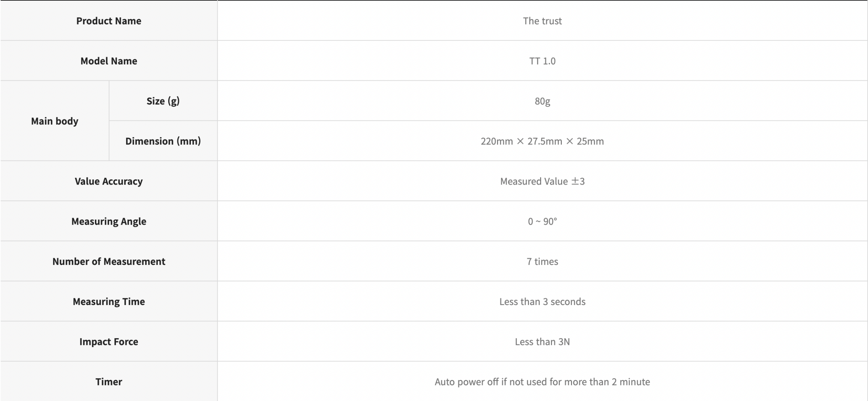Image resolution: width=868 pixels, height=401 pixels.
Task: Select the "TT 1.0" model value
Action: (542, 61)
